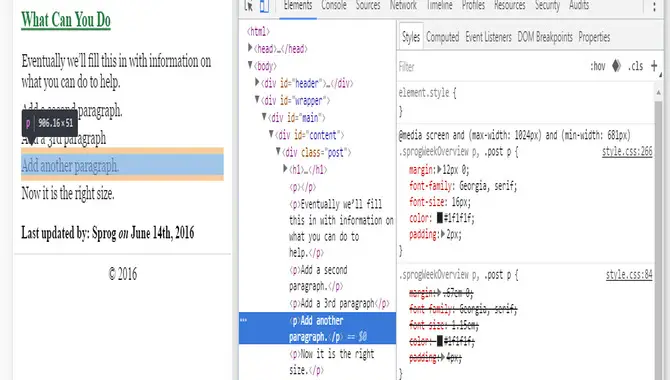
Task: Click the ellipsis on selected DOM row
Action: 244,320
